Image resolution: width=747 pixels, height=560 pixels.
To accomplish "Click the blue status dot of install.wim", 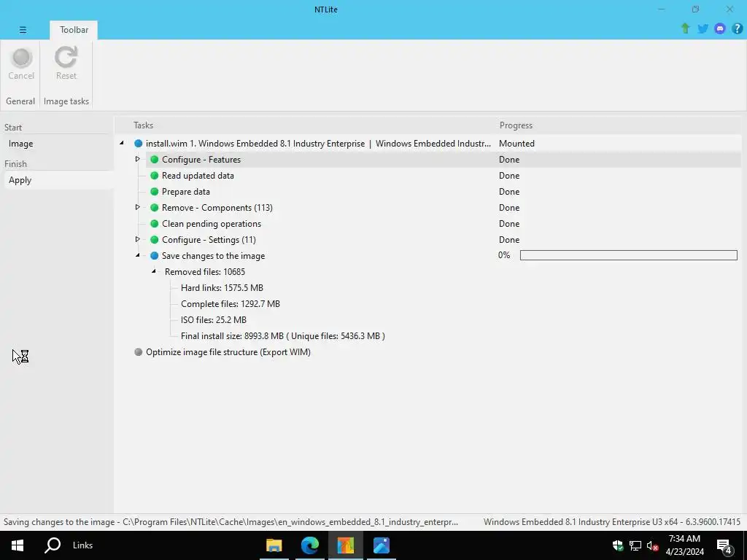I will 138,144.
